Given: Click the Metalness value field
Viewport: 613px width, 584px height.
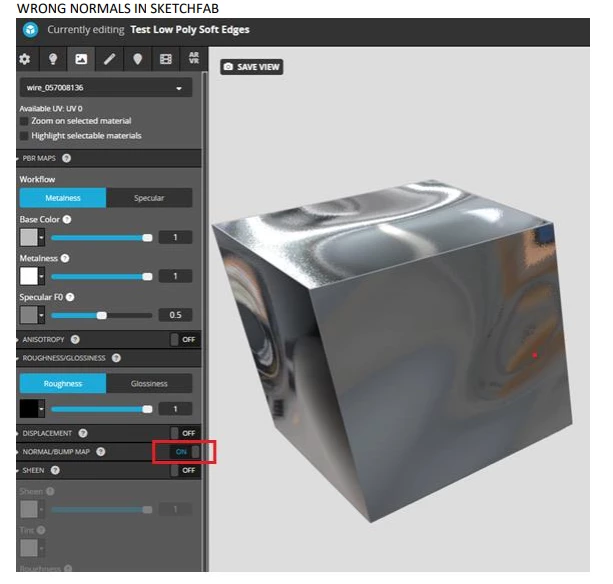Looking at the screenshot, I should (176, 276).
